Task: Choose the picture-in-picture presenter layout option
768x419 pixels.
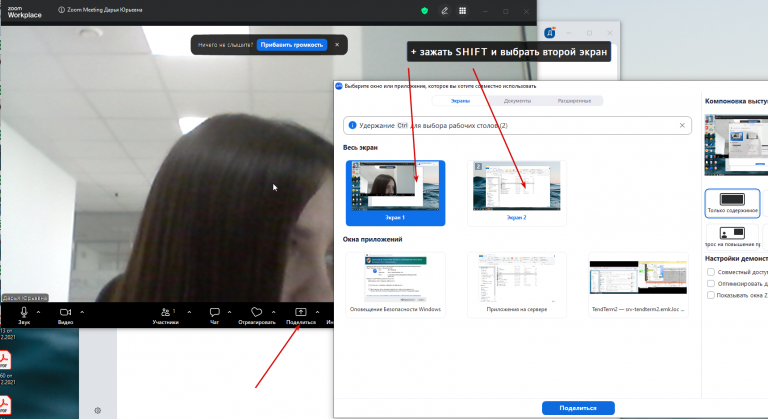Action: click(732, 236)
